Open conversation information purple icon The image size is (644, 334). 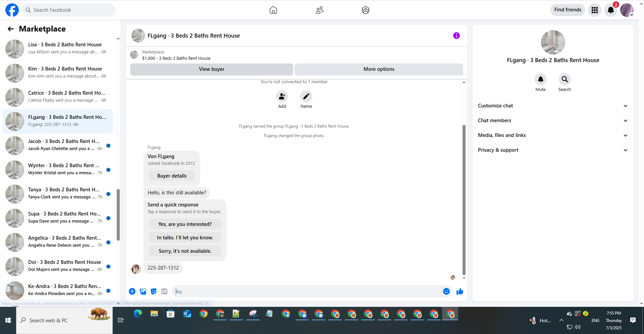[x=457, y=36]
